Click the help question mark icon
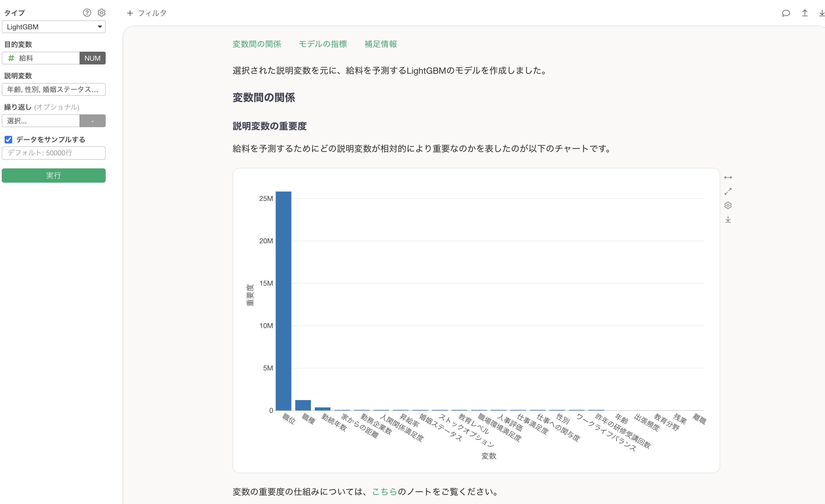This screenshot has height=504, width=825. [87, 13]
